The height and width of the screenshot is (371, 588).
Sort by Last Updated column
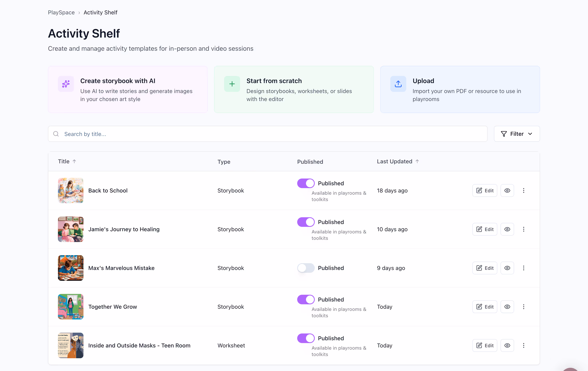(397, 161)
